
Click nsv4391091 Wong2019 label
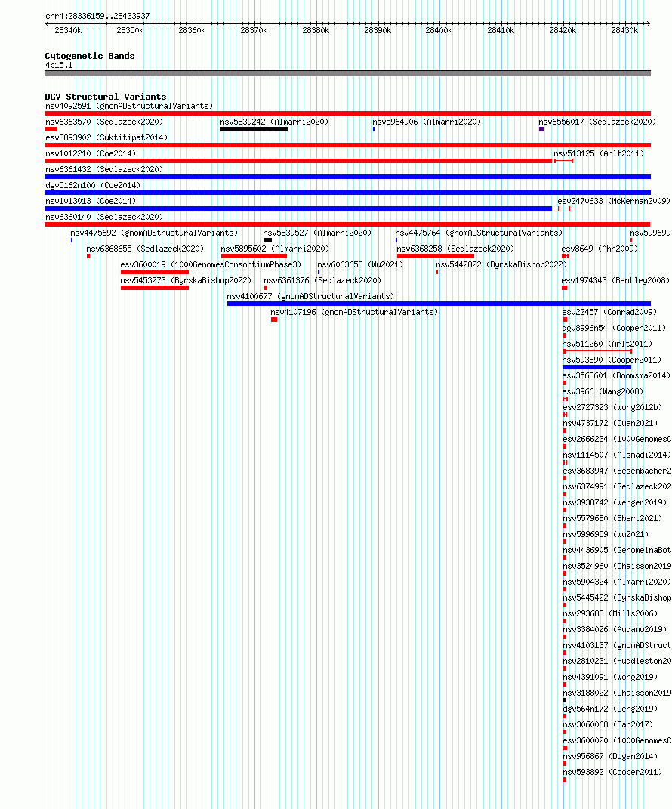pyautogui.click(x=610, y=677)
